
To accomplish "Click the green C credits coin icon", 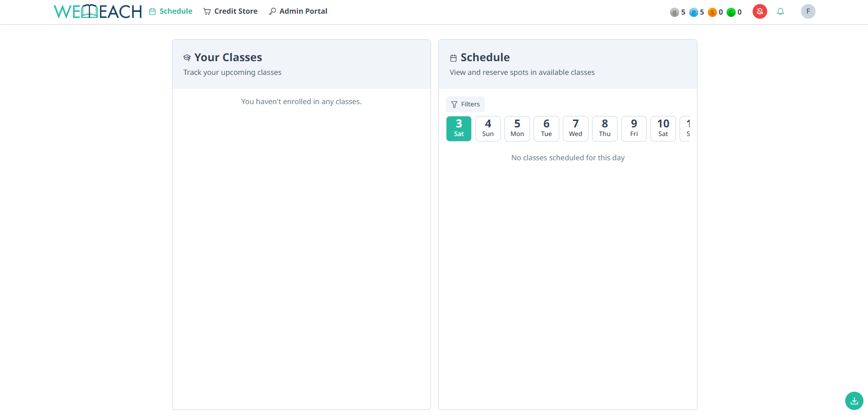I will pos(732,12).
